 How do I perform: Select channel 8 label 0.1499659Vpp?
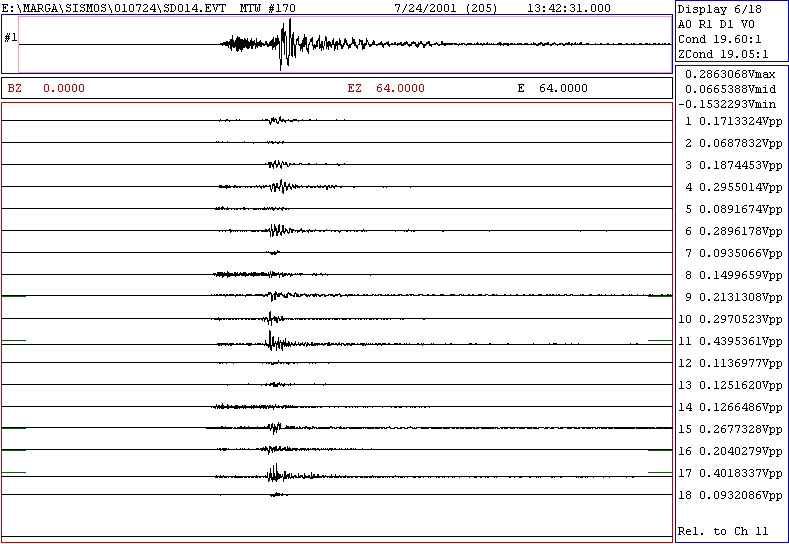[734, 275]
